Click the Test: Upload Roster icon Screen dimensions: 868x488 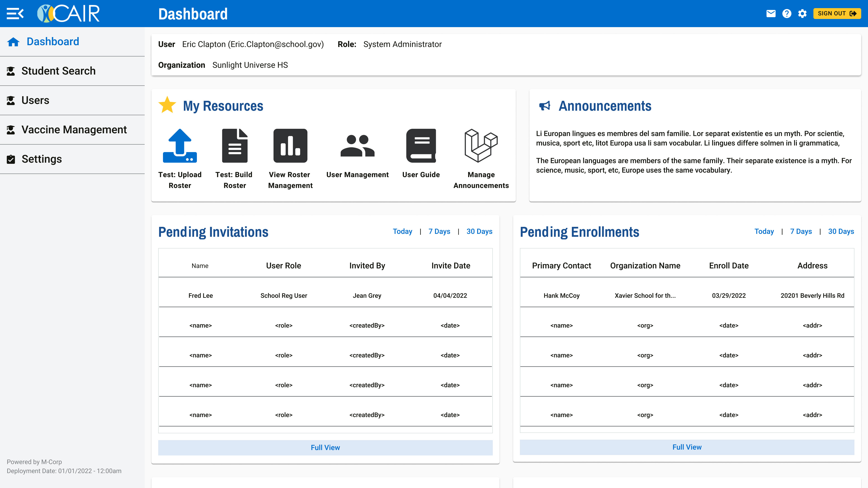(x=180, y=146)
